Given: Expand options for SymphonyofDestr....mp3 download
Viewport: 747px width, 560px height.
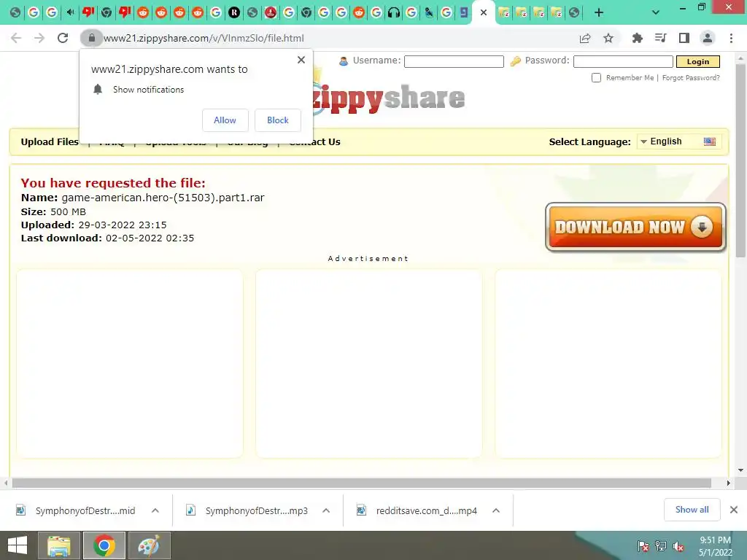Looking at the screenshot, I should [x=326, y=510].
